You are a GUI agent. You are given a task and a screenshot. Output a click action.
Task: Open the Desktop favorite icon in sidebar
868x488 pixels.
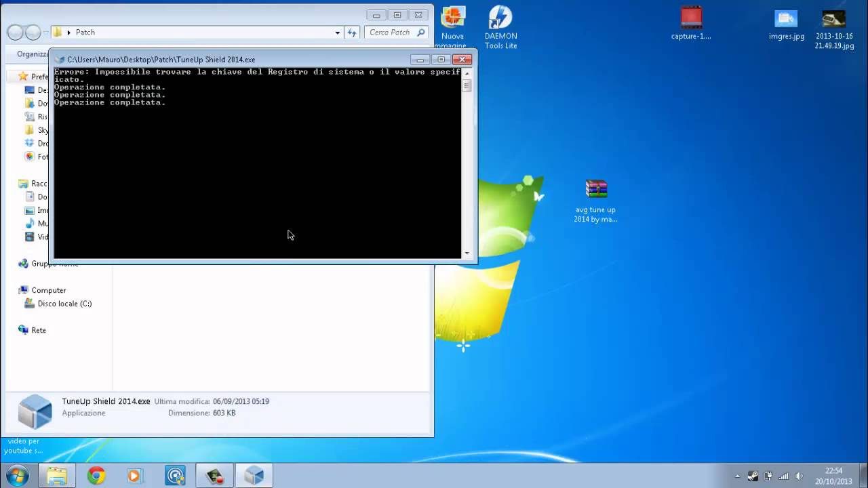(x=29, y=90)
